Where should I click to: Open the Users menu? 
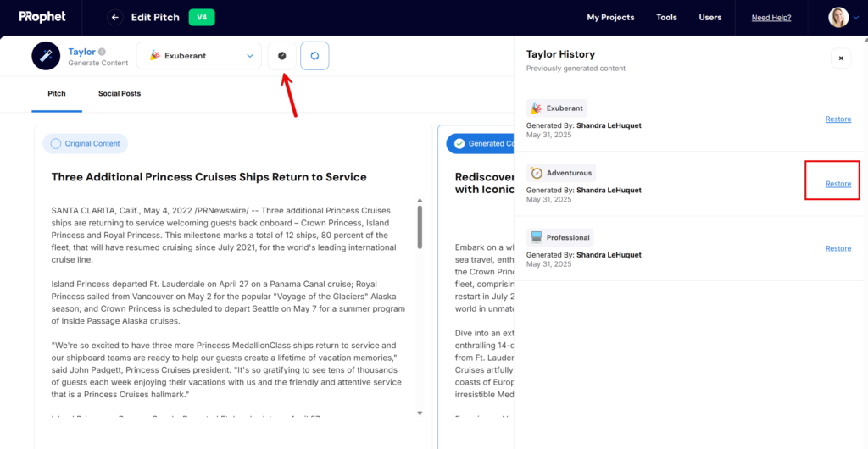(x=710, y=18)
